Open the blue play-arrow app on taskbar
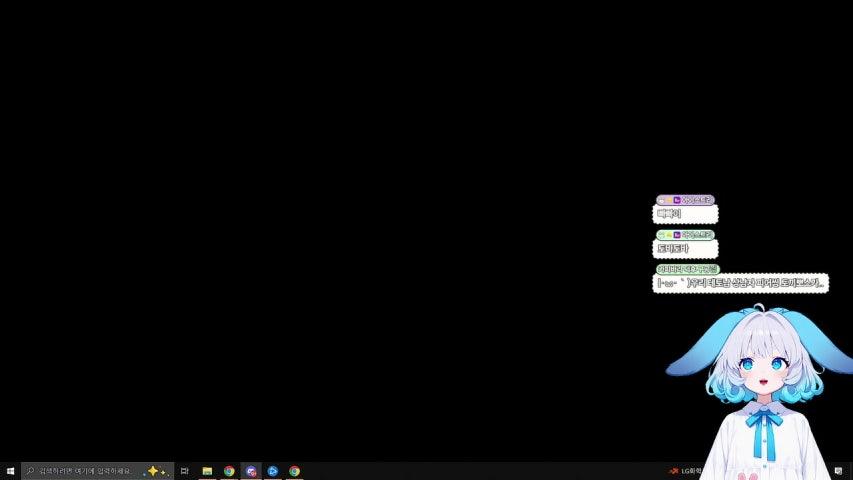Viewport: 853px width, 480px height. click(273, 471)
